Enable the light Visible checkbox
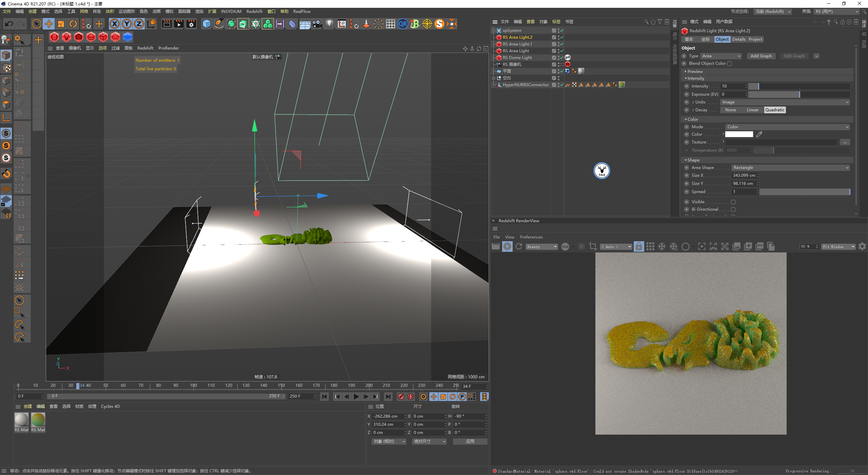The image size is (868, 475). click(x=733, y=202)
